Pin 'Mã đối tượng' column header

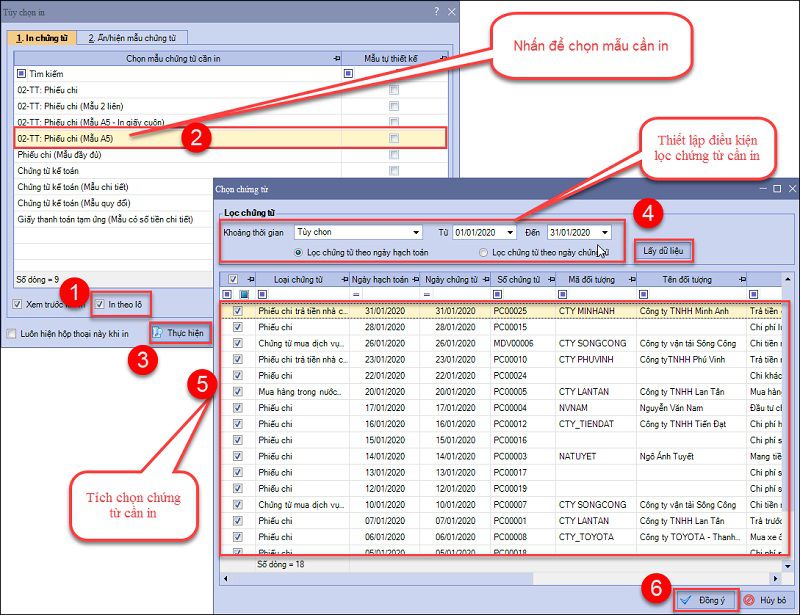pos(633,280)
